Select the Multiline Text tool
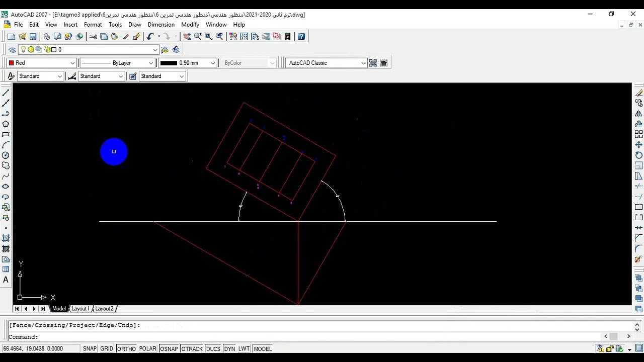The image size is (644, 362). 6,280
